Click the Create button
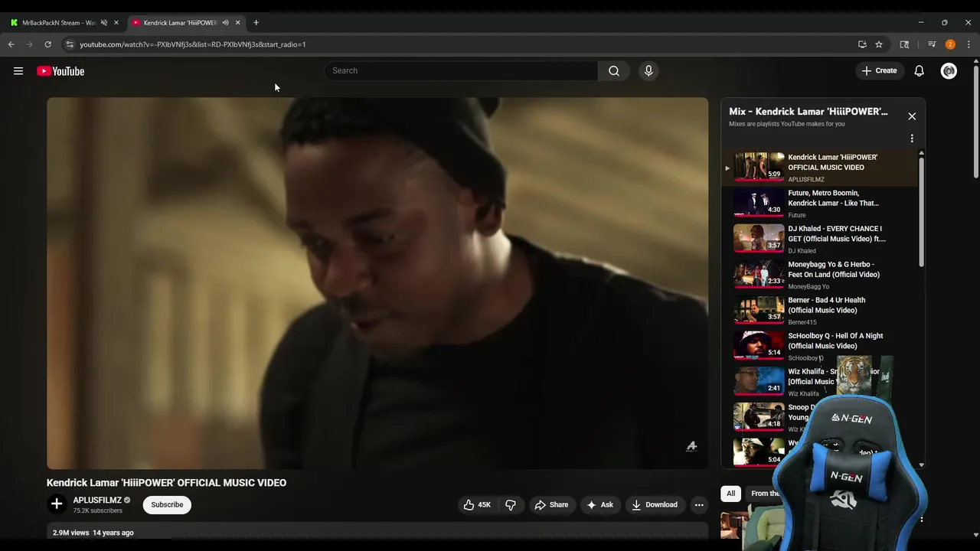The width and height of the screenshot is (980, 551). (x=879, y=70)
